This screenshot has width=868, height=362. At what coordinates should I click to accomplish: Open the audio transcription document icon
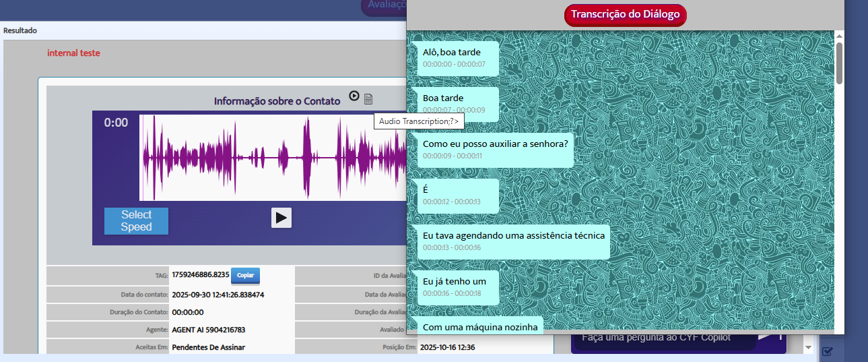pos(368,99)
